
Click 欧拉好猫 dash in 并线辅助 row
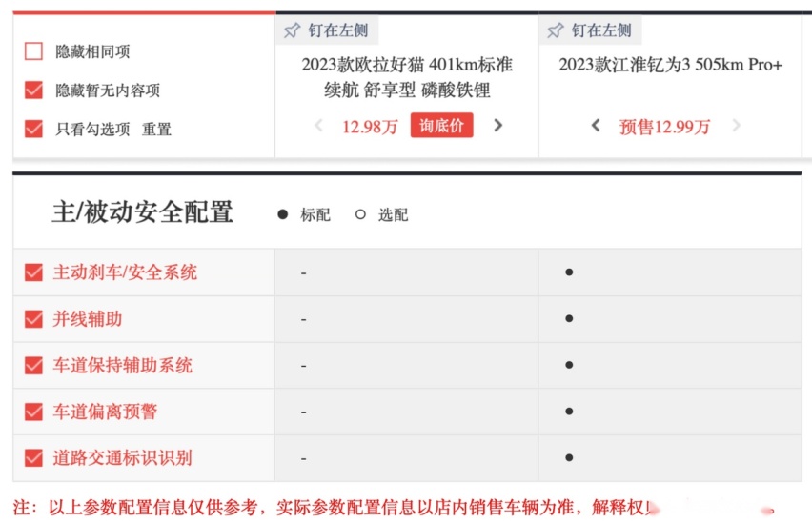tap(303, 319)
